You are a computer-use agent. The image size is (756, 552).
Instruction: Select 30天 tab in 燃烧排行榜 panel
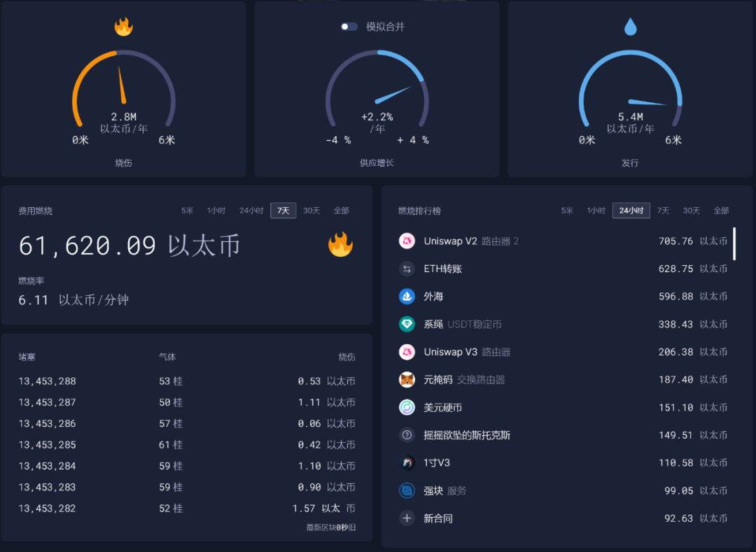coord(692,211)
